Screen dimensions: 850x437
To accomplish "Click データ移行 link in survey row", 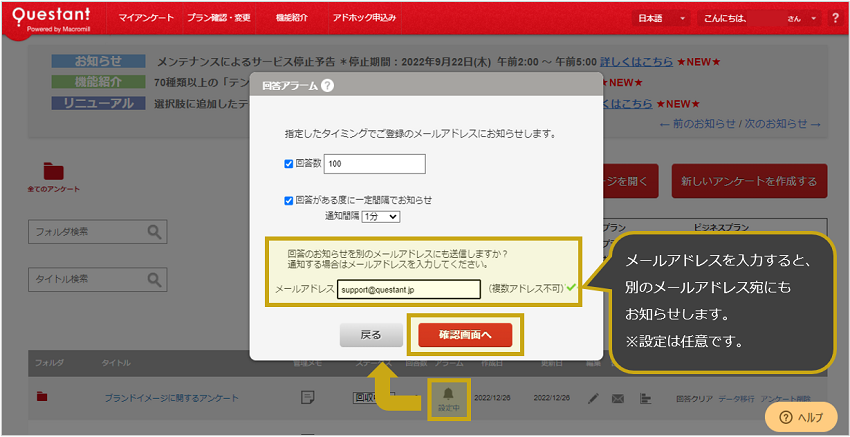I will tap(736, 399).
